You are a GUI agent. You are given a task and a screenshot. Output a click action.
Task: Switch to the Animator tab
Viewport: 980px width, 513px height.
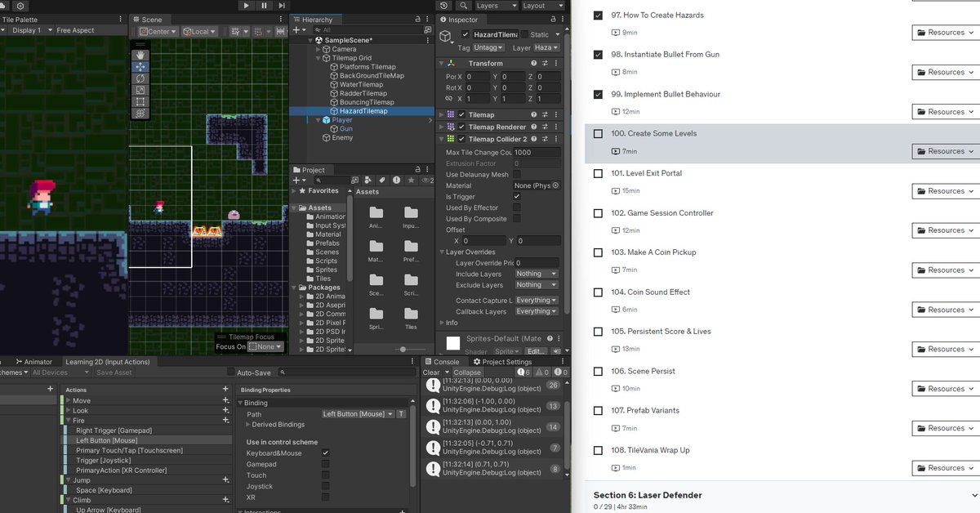click(33, 362)
